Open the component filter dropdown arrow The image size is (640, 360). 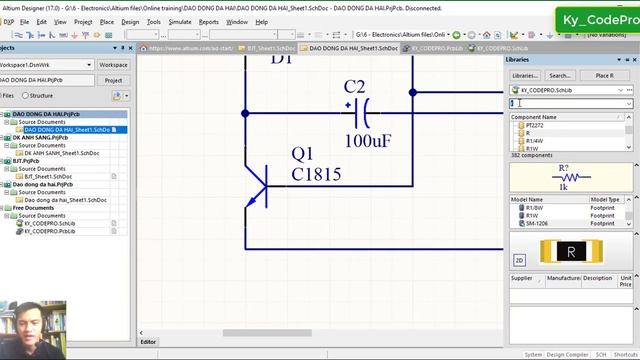629,104
